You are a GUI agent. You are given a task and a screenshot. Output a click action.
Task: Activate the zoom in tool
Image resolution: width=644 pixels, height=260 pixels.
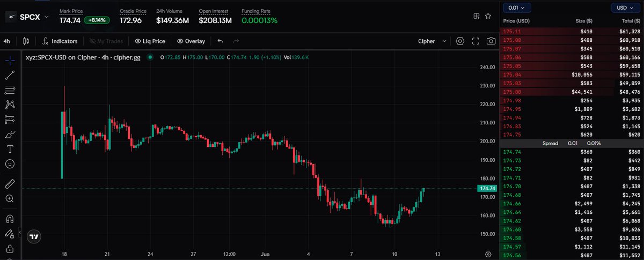tap(10, 199)
